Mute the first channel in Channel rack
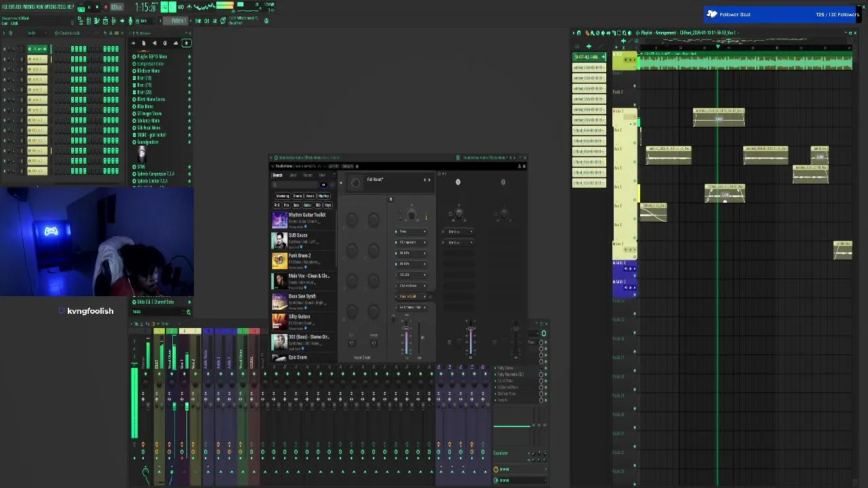This screenshot has height=488, width=868. tap(5, 49)
